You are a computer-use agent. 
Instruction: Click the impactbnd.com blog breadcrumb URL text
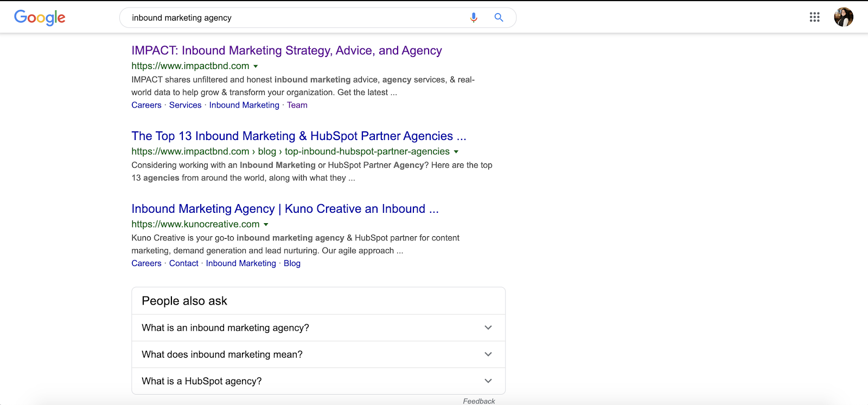(290, 151)
